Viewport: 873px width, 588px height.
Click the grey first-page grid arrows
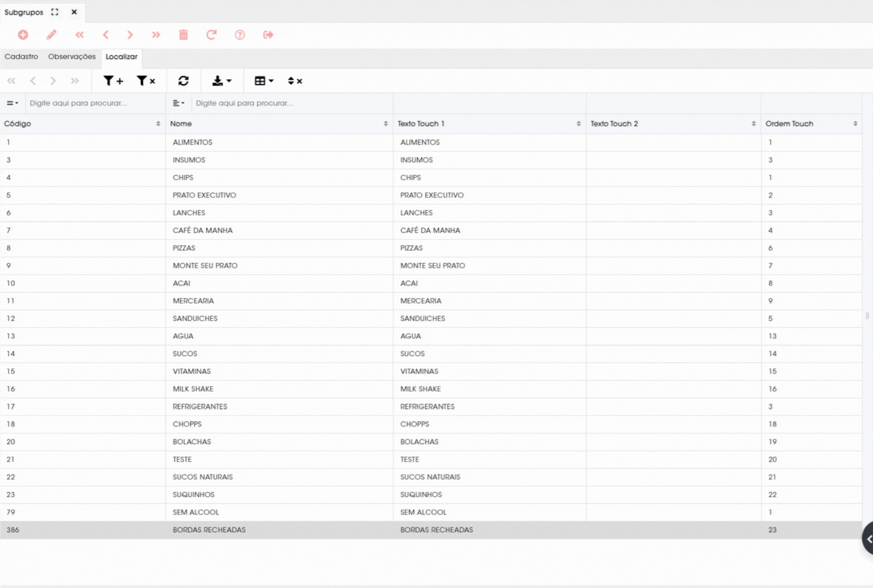coord(11,81)
